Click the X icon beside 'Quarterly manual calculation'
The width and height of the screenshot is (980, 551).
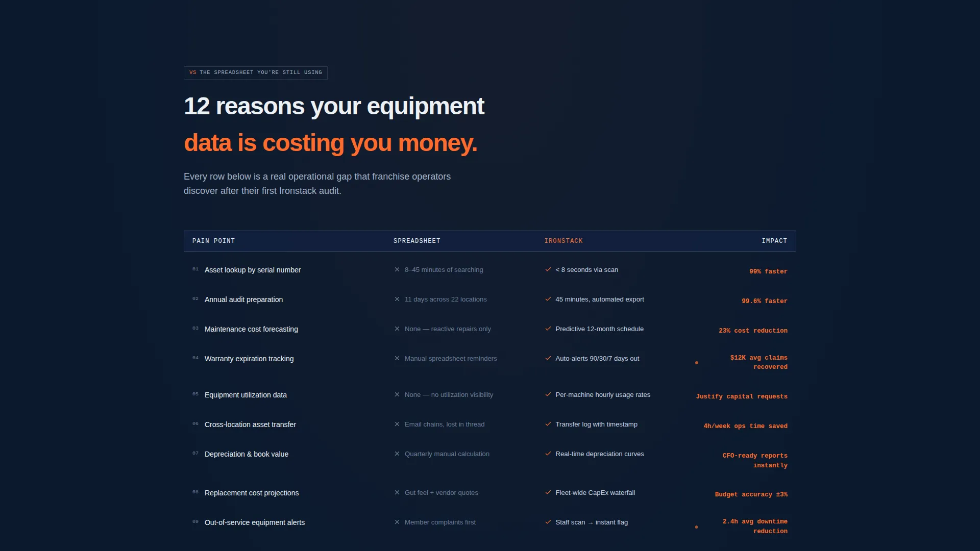(397, 454)
